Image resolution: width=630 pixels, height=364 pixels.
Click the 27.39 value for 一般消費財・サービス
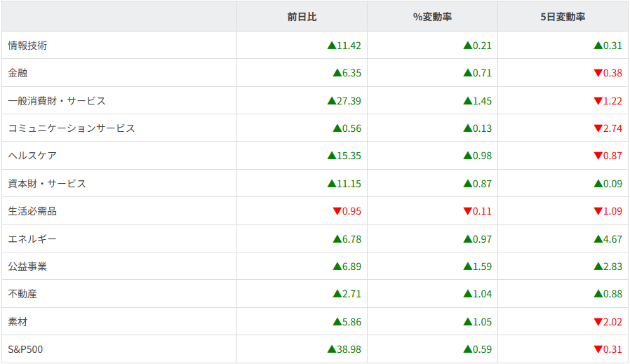[x=349, y=101]
